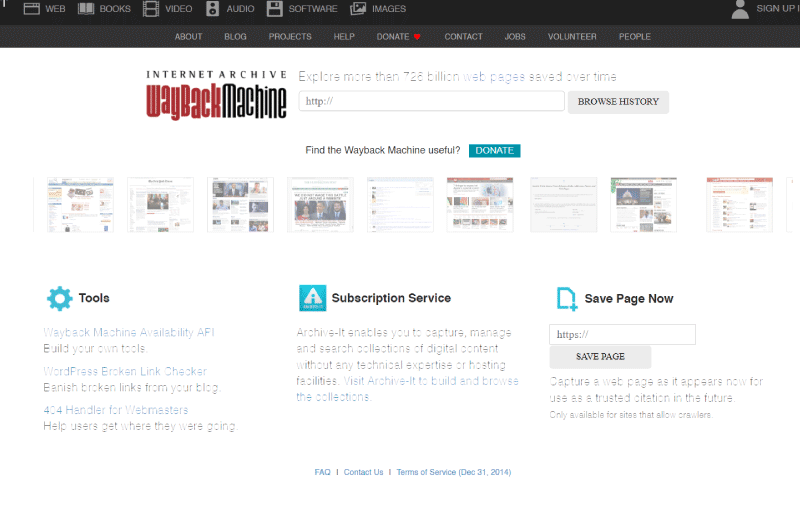Open the fourth thumbnail, three people under a headline
The image size is (800, 530).
(x=320, y=205)
